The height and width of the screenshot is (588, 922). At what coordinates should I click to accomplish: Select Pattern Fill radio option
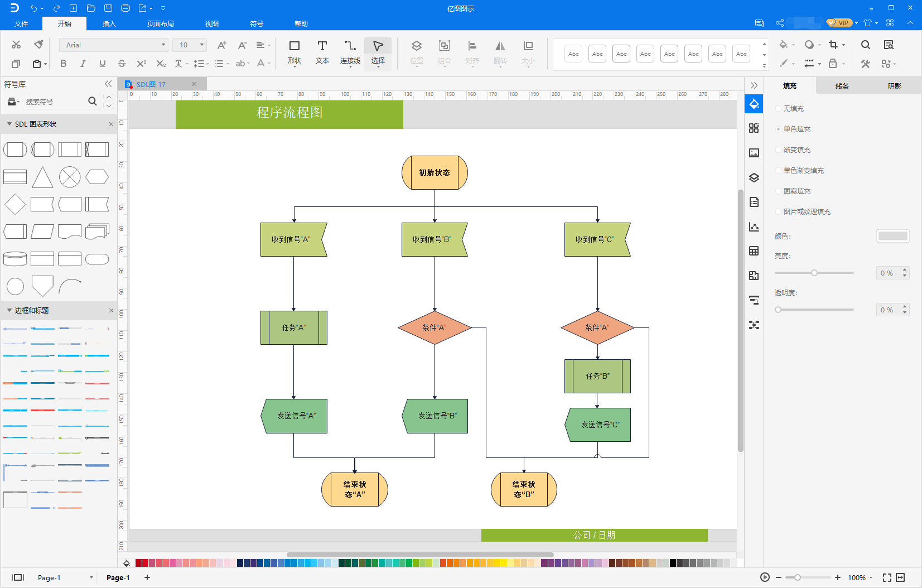778,191
